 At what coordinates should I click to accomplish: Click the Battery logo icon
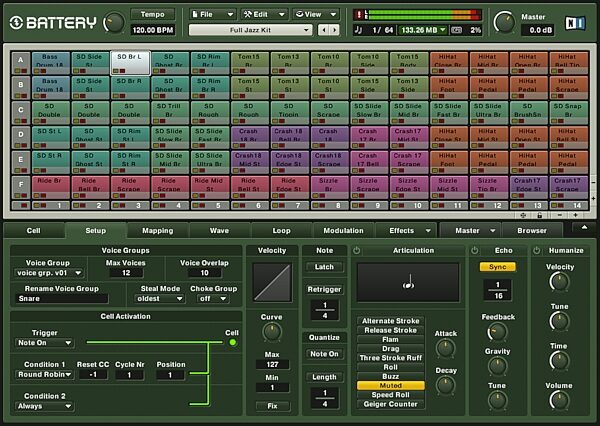pos(16,23)
